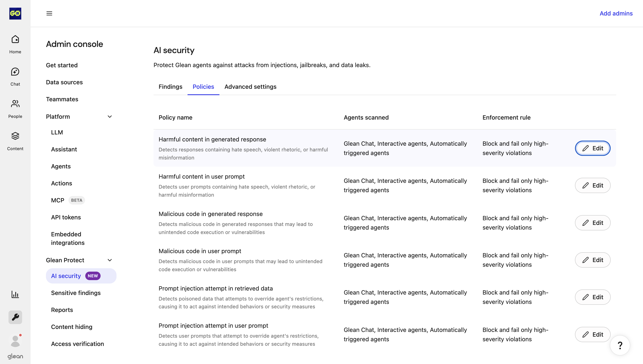
Task: Open the help question mark button
Action: [620, 345]
